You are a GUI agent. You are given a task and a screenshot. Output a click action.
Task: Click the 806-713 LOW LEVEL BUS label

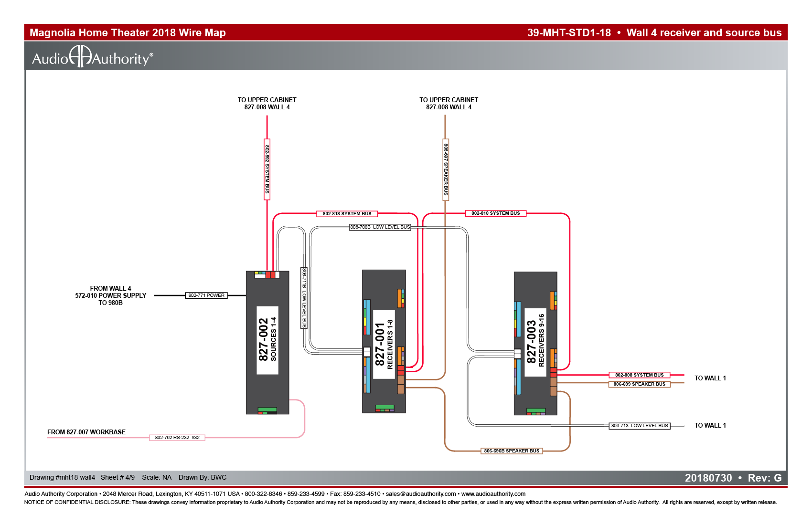[x=640, y=426]
